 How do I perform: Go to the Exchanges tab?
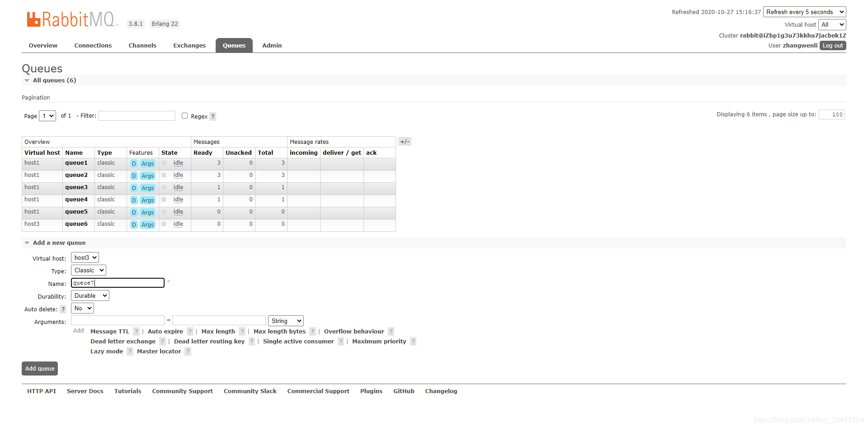point(189,45)
